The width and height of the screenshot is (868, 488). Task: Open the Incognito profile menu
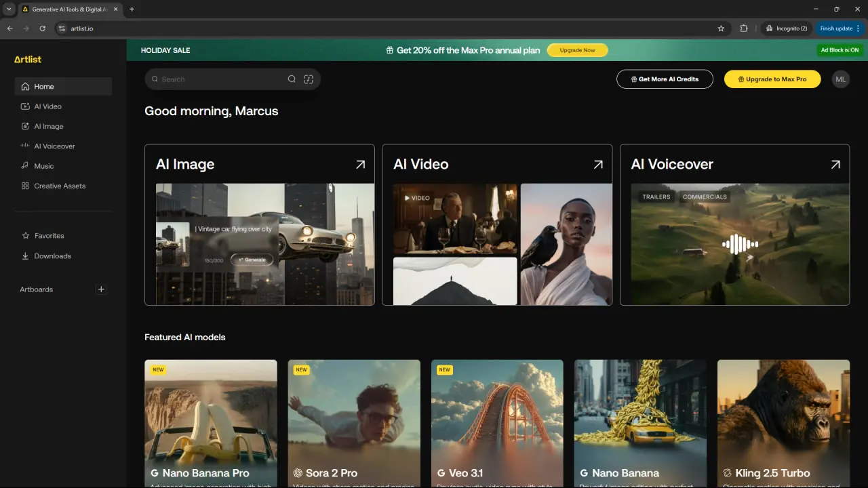pos(786,28)
